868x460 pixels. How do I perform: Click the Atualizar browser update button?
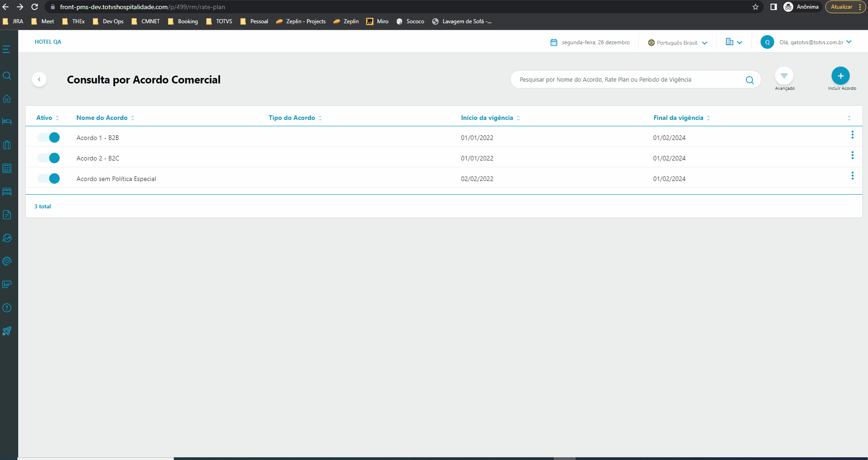[x=845, y=7]
